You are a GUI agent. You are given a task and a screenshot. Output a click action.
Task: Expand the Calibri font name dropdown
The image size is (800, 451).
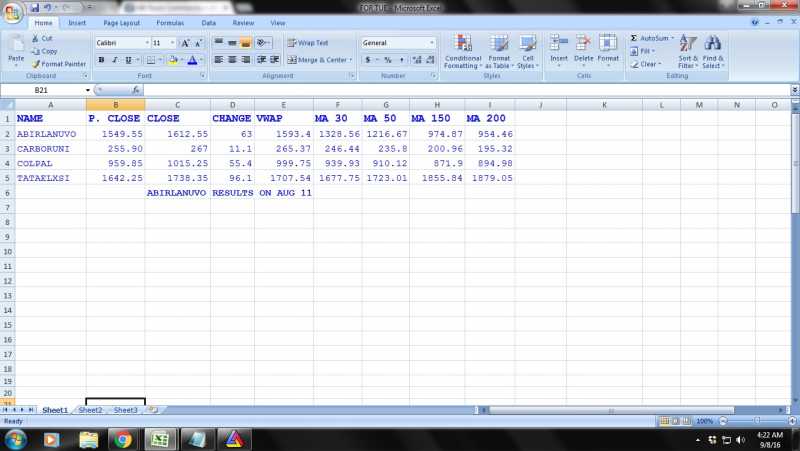coord(147,43)
